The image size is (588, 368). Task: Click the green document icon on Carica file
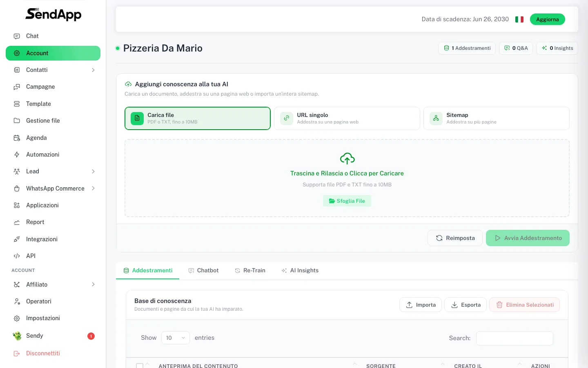click(137, 118)
